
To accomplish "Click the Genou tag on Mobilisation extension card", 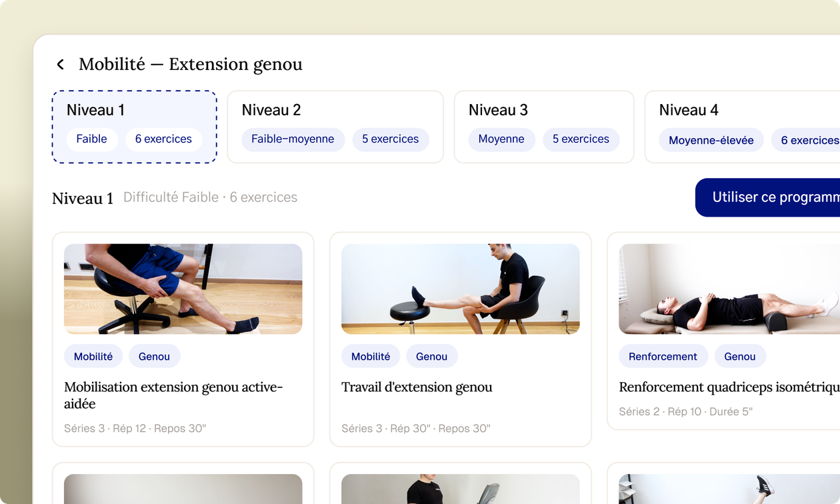I will (x=154, y=356).
